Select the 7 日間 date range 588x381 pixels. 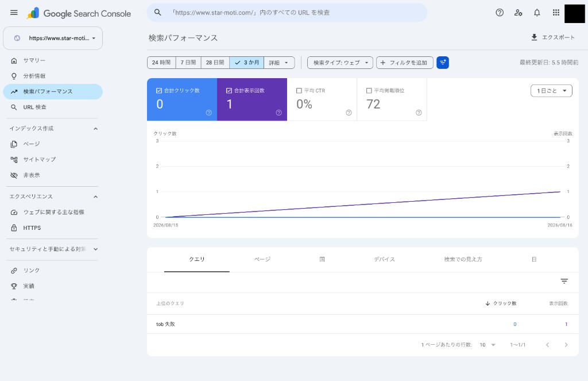[188, 63]
